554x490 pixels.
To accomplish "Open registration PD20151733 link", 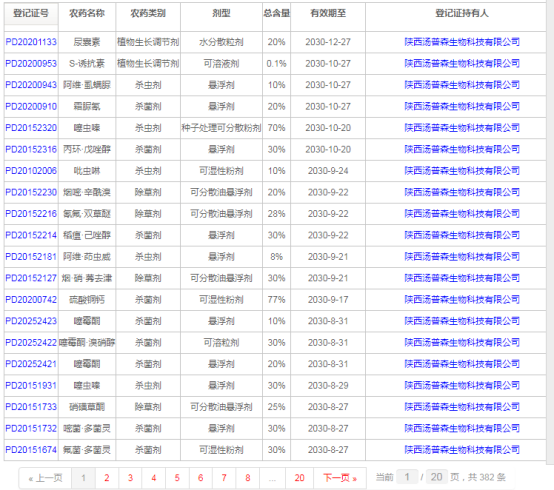I will [31, 407].
